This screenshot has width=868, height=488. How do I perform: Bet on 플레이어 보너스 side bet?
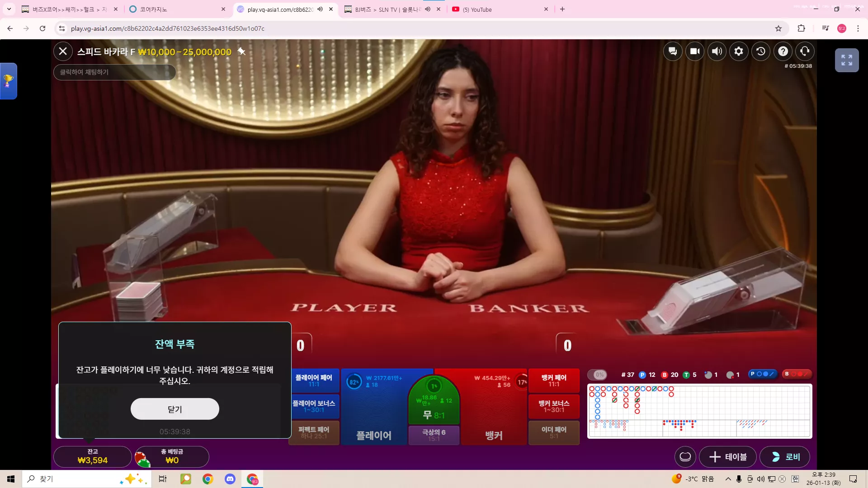[x=314, y=406]
